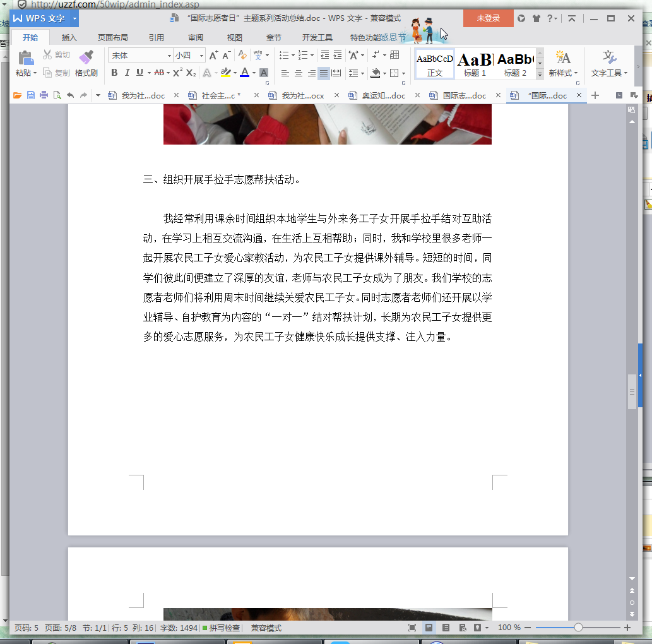
Task: Open font color dropdown arrow
Action: coord(254,73)
